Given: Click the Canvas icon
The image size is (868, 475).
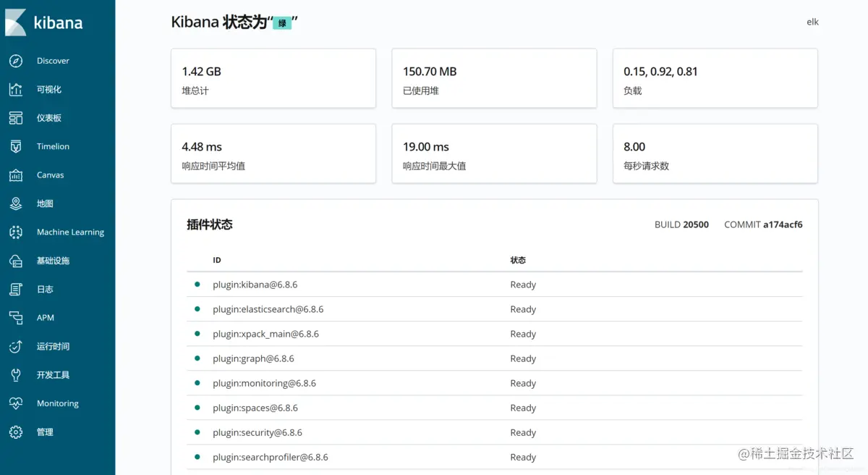Looking at the screenshot, I should (16, 175).
